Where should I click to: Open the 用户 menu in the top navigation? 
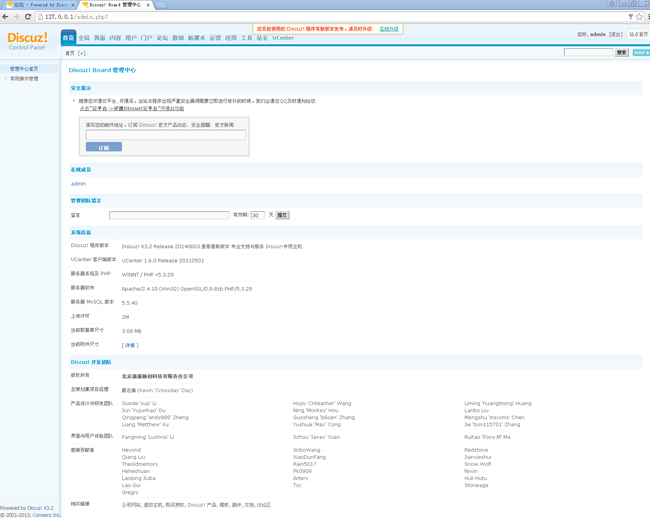point(131,38)
